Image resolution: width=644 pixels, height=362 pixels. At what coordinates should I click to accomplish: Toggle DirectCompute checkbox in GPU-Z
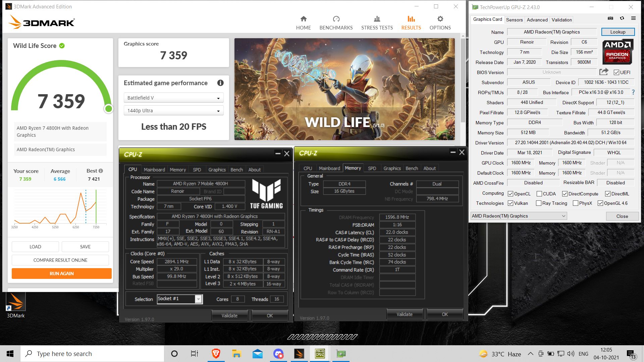(x=565, y=194)
